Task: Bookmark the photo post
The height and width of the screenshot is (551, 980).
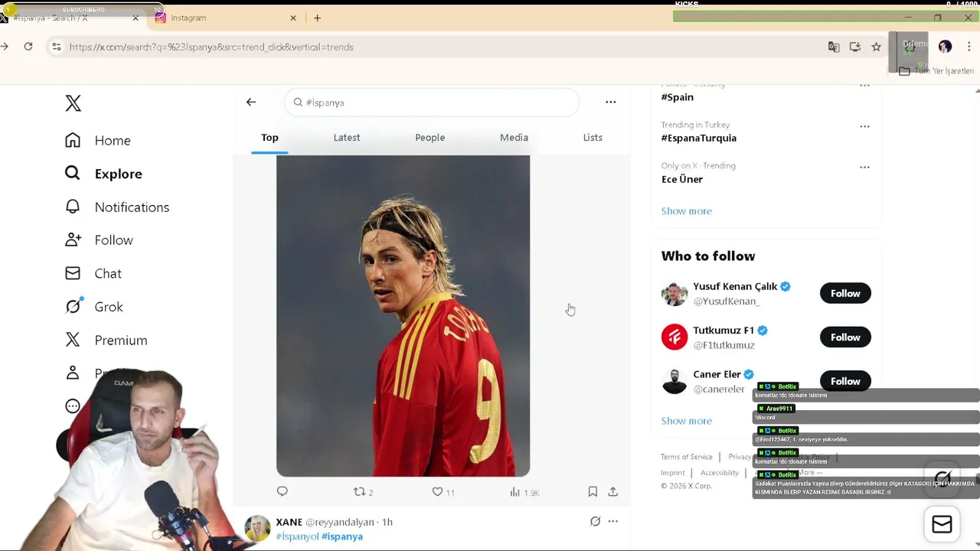Action: coord(593,491)
